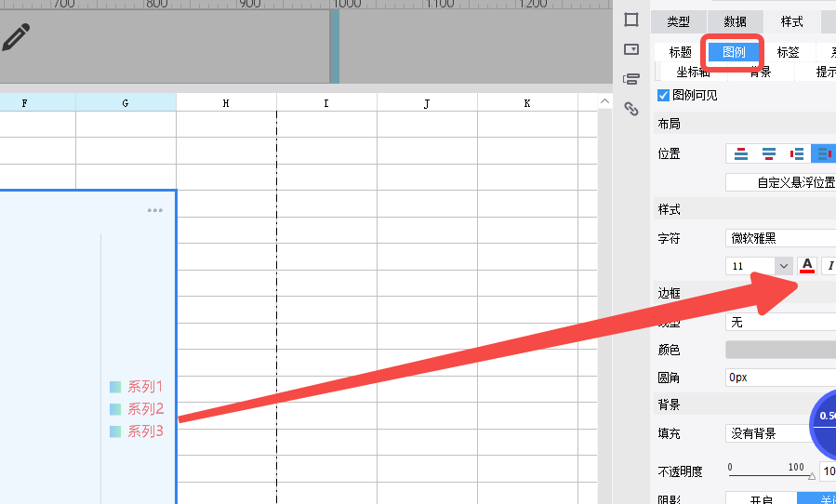Click the font size 11 field

(x=750, y=266)
